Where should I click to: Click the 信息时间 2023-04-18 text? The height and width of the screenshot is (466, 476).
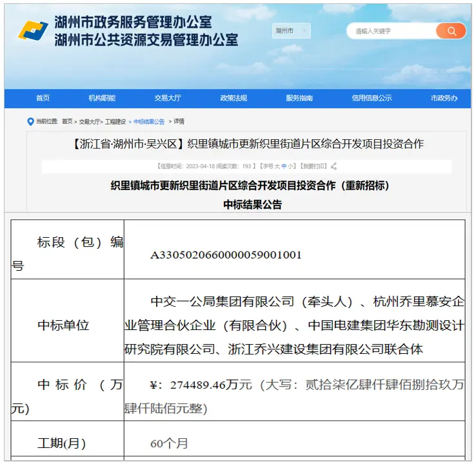186,166
